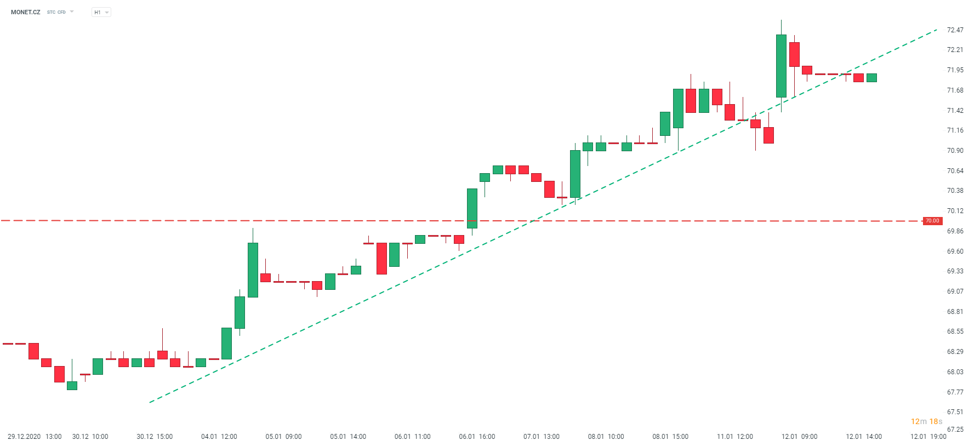Expand the H1 timeframe selector

[x=101, y=12]
